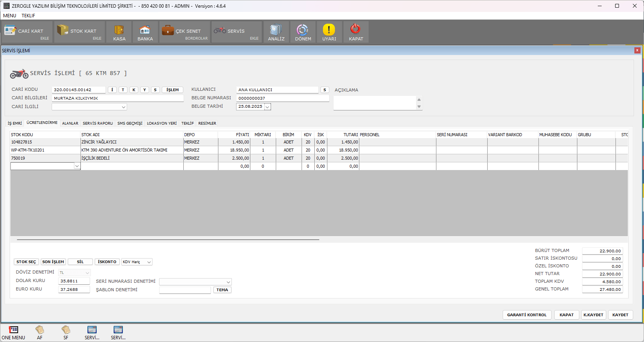Click the K button next to Cari Kodu
This screenshot has width=644, height=342.
pyautogui.click(x=134, y=90)
